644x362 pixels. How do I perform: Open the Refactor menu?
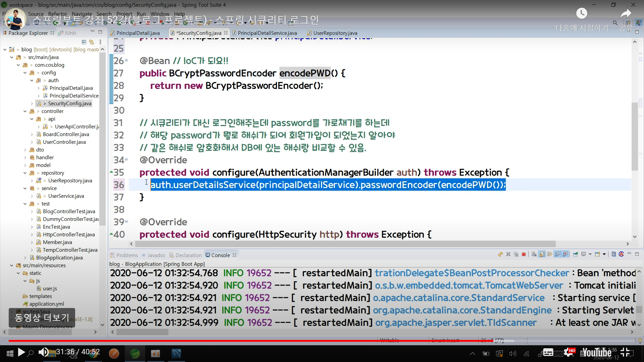57,14
